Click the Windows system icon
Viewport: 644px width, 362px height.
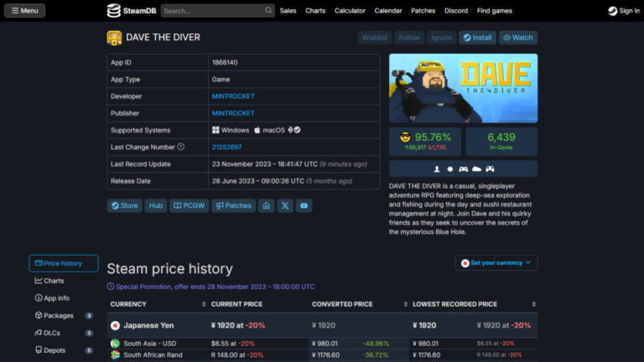(216, 130)
